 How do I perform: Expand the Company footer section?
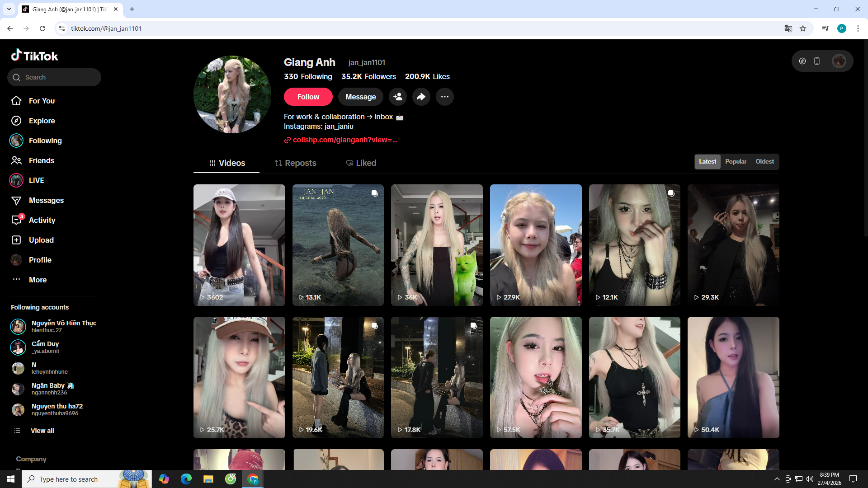point(31,459)
